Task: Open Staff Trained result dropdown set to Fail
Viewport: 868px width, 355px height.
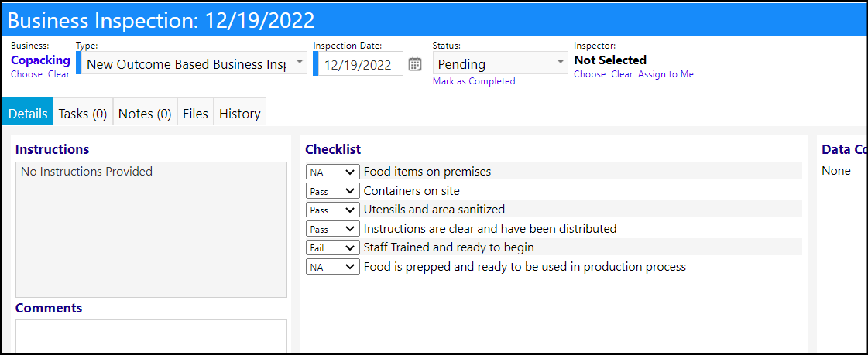Action: [x=332, y=247]
